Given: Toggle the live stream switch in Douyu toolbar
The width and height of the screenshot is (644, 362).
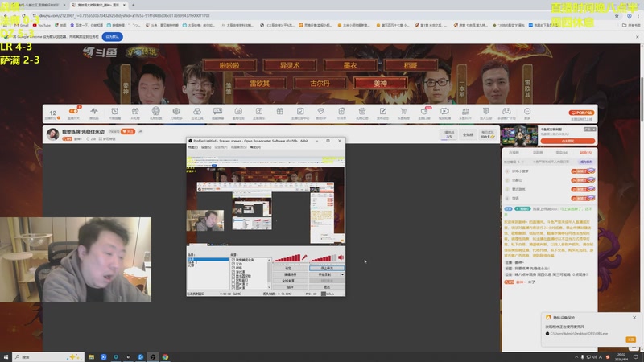Looking at the screenshot, I should point(73,111).
